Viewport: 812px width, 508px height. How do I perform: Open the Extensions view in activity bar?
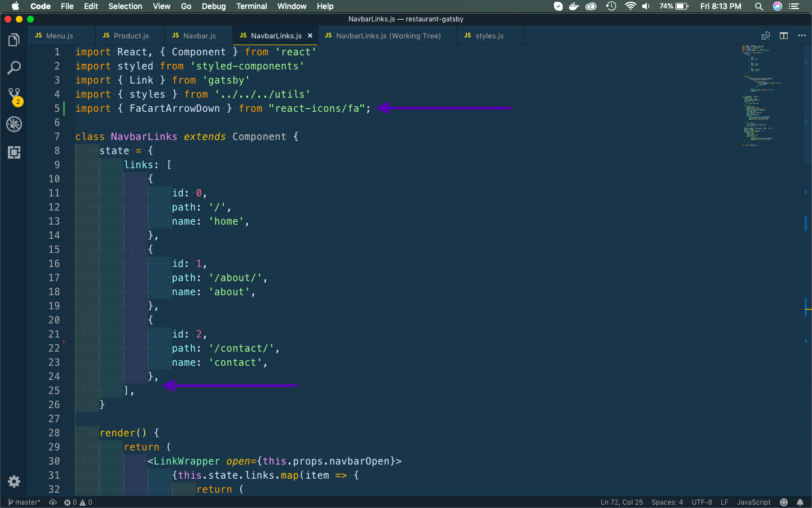click(14, 152)
